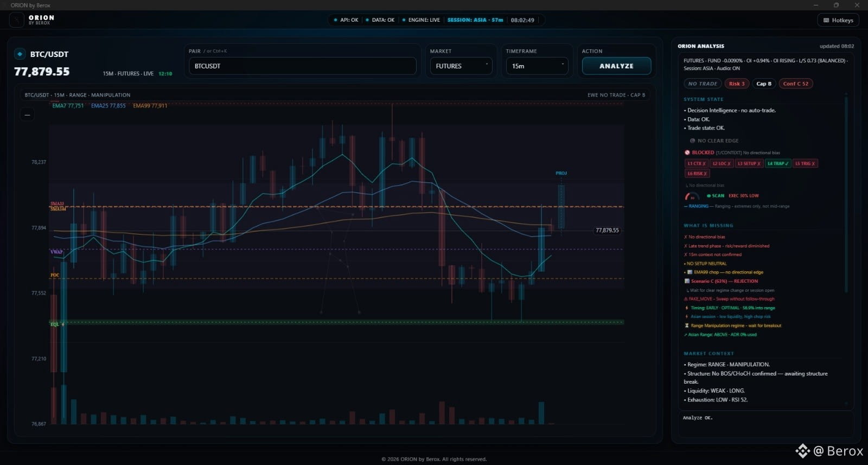Click the PAIR input field containing BTCUSDT
This screenshot has width=868, height=465.
click(303, 66)
